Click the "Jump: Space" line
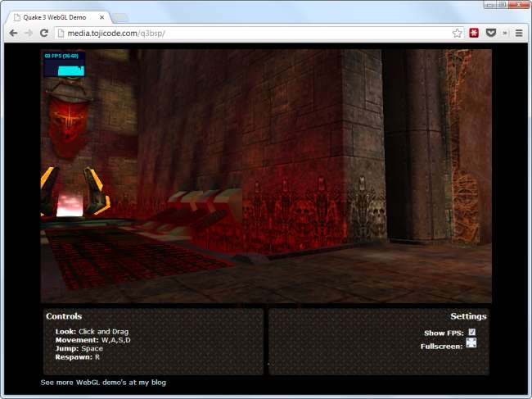The height and width of the screenshot is (399, 532). point(79,348)
